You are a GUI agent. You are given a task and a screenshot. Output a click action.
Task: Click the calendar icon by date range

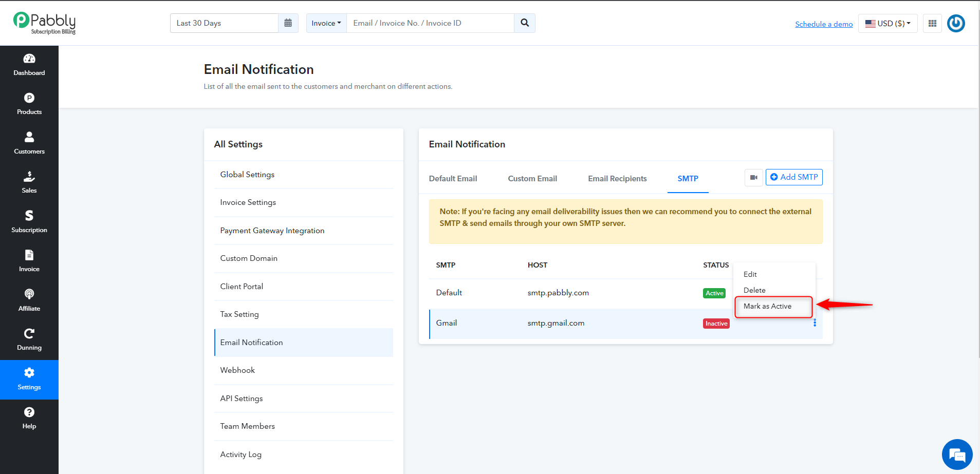pyautogui.click(x=288, y=23)
